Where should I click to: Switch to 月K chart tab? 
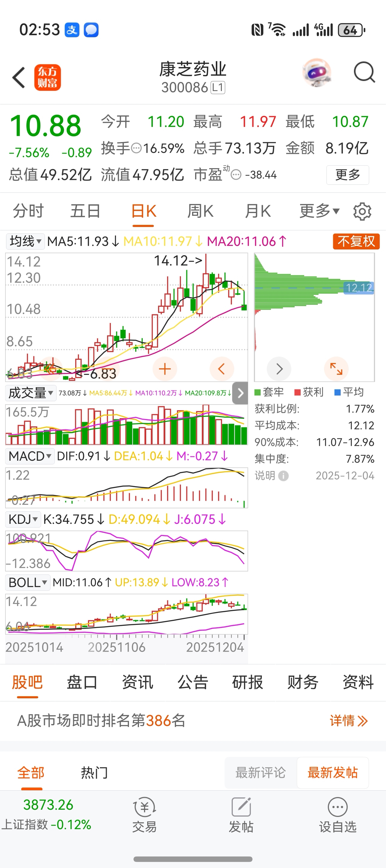[258, 211]
